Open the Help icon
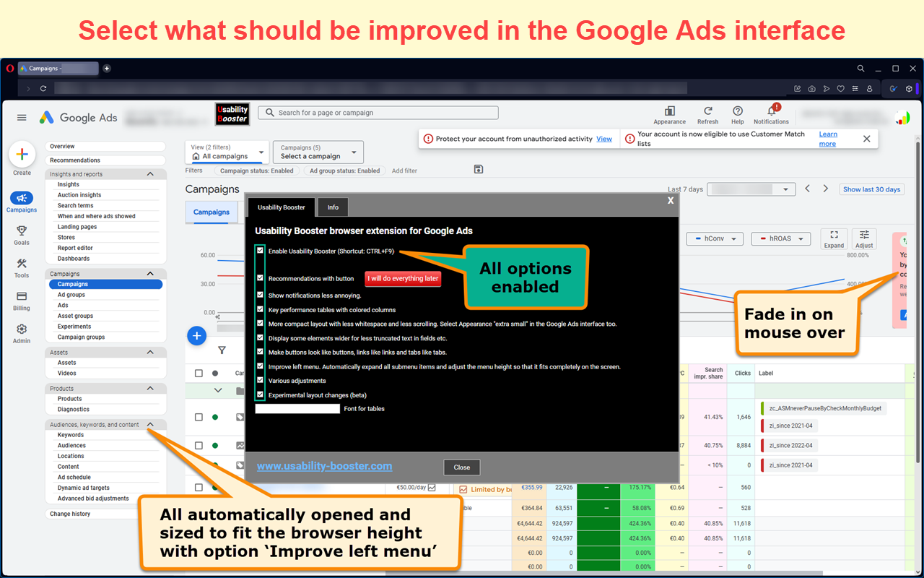 (x=738, y=111)
